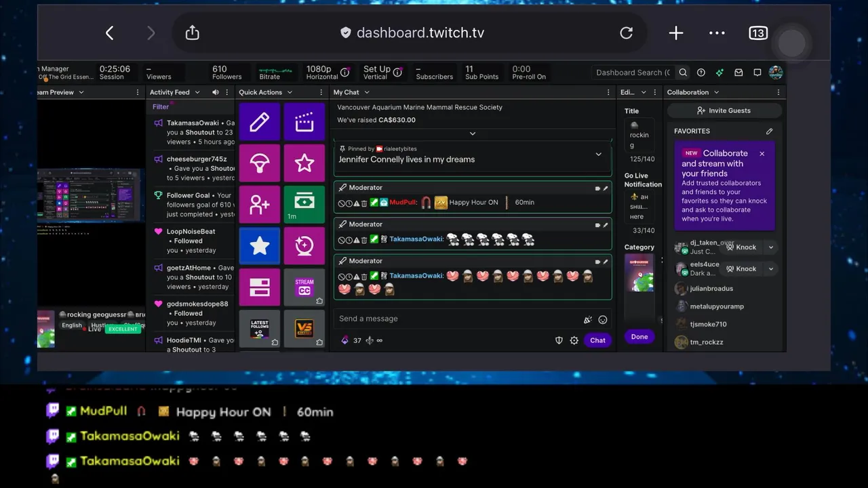Open the browser more options menu
This screenshot has width=868, height=488.
coord(717,33)
